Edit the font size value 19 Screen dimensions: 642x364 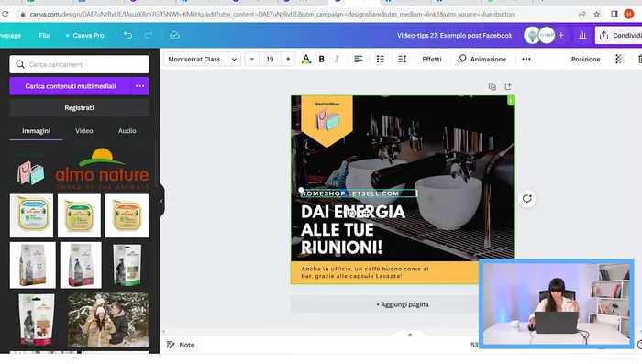click(270, 59)
